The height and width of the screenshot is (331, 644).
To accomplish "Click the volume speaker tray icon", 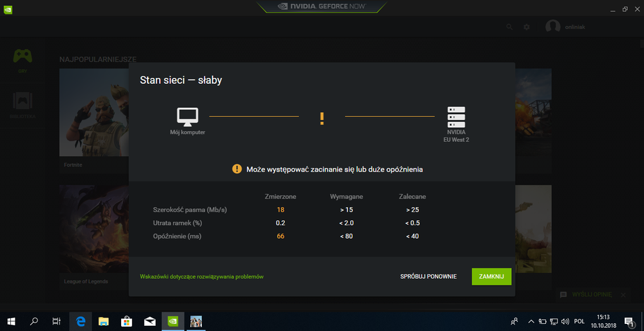I will point(565,321).
